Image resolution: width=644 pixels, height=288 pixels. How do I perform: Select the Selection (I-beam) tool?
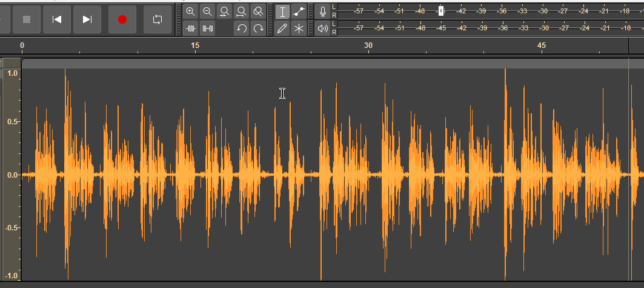[282, 12]
